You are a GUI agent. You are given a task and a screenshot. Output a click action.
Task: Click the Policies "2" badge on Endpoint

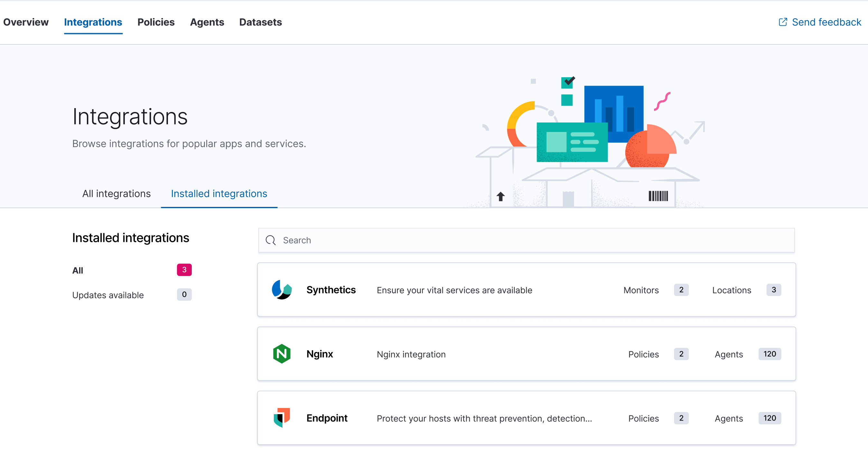click(681, 418)
